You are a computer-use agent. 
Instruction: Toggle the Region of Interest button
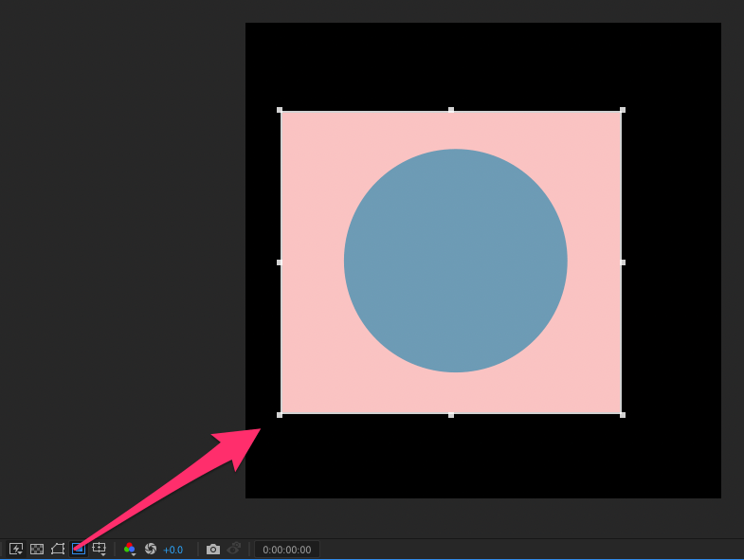(79, 549)
